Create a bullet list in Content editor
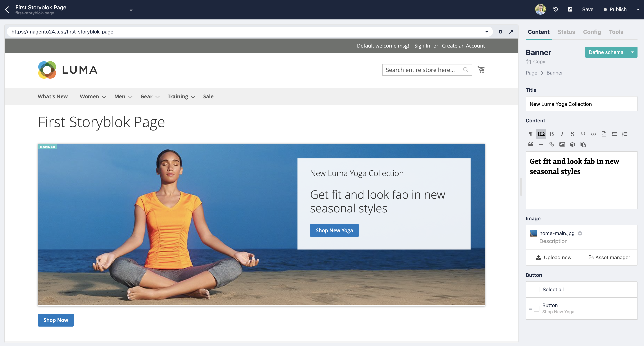 click(x=614, y=134)
